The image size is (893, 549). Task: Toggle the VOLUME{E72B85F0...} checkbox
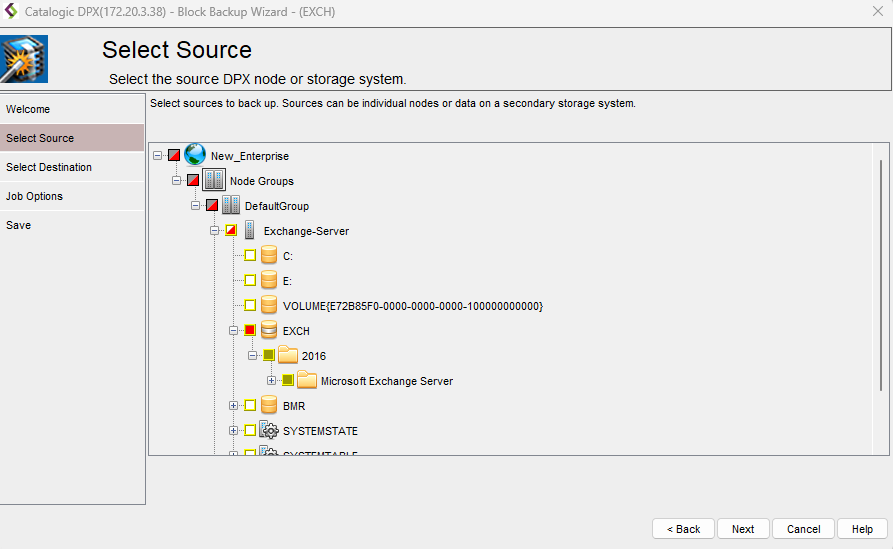tap(250, 305)
